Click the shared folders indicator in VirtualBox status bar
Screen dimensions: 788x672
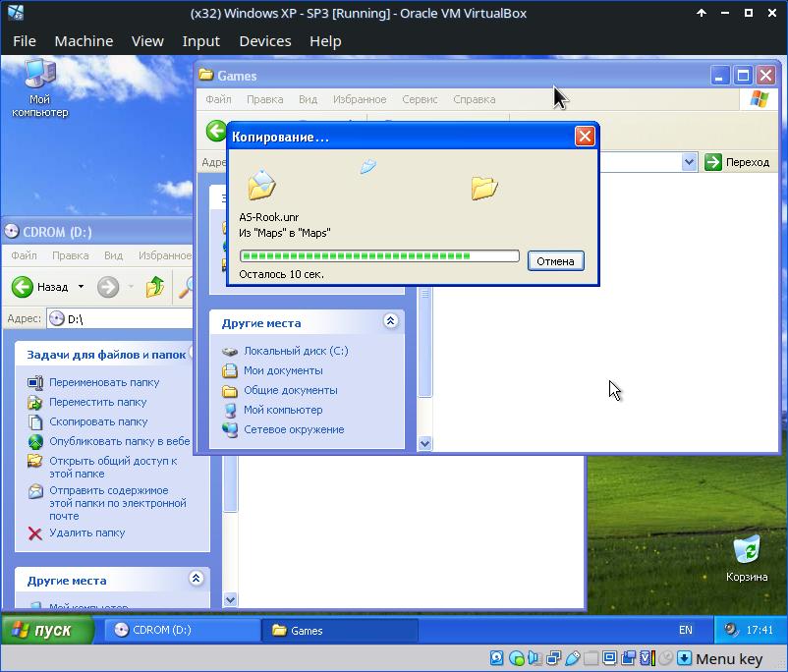pyautogui.click(x=591, y=657)
